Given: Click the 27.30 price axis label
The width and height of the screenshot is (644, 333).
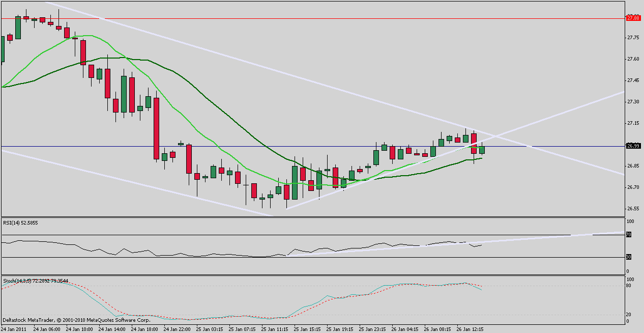Looking at the screenshot, I should 633,102.
